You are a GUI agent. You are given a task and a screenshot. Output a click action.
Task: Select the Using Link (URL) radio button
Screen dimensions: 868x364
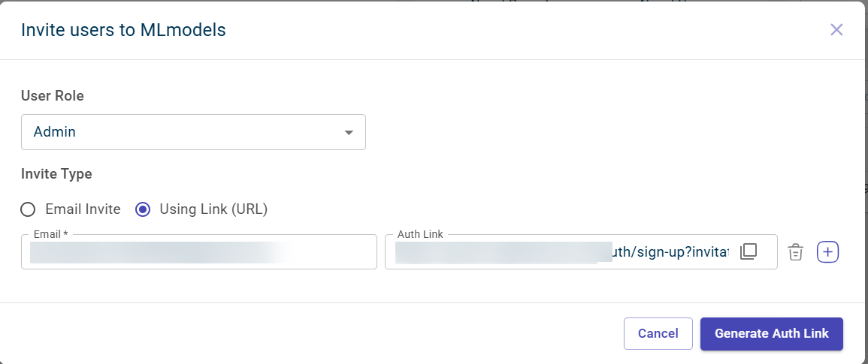point(143,209)
